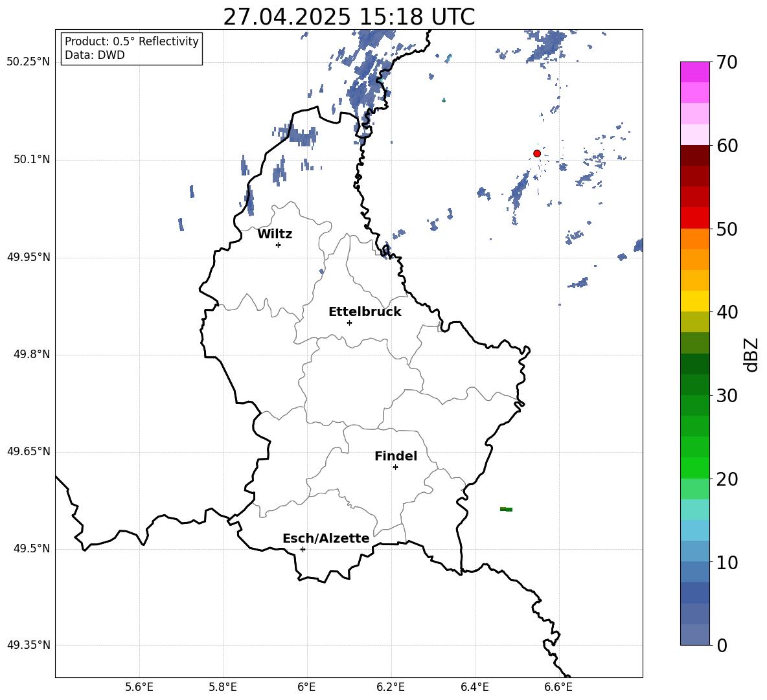Click the 60 colorbar tick label
767x700 pixels.
(x=727, y=146)
